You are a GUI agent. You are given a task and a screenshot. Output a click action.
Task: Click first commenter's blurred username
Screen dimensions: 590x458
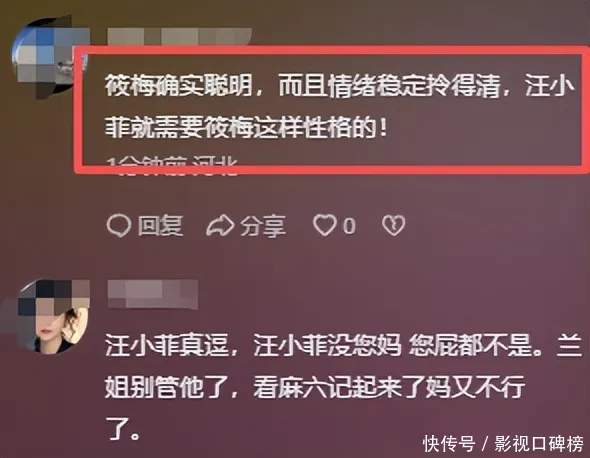(x=179, y=36)
